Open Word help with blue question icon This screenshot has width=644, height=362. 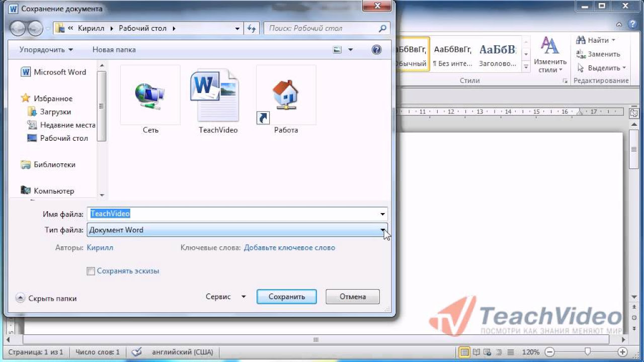click(x=632, y=24)
